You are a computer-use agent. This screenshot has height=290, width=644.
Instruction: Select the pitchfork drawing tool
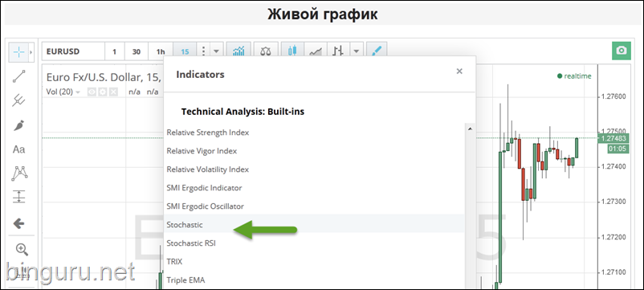point(19,100)
